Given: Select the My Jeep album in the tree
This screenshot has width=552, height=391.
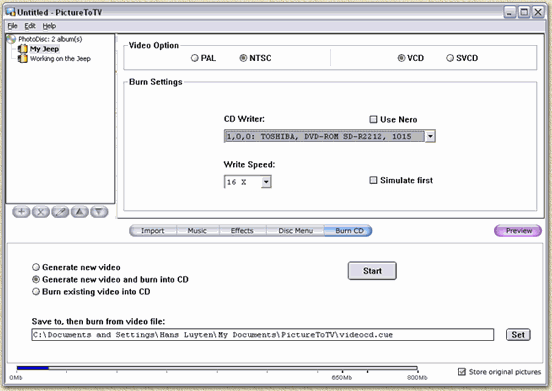Looking at the screenshot, I should (44, 49).
